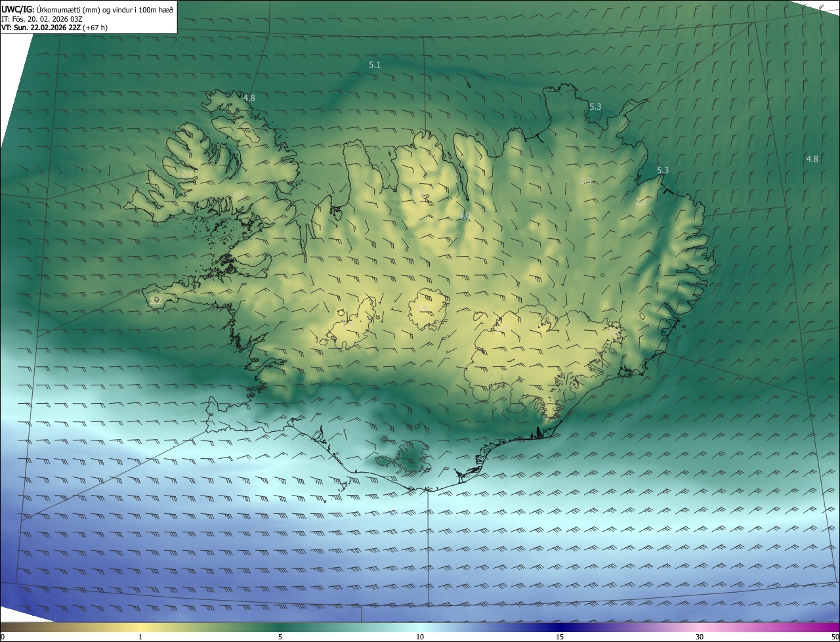Click the 5.1 precipitation value on the map
The width and height of the screenshot is (840, 642).
pyautogui.click(x=375, y=64)
